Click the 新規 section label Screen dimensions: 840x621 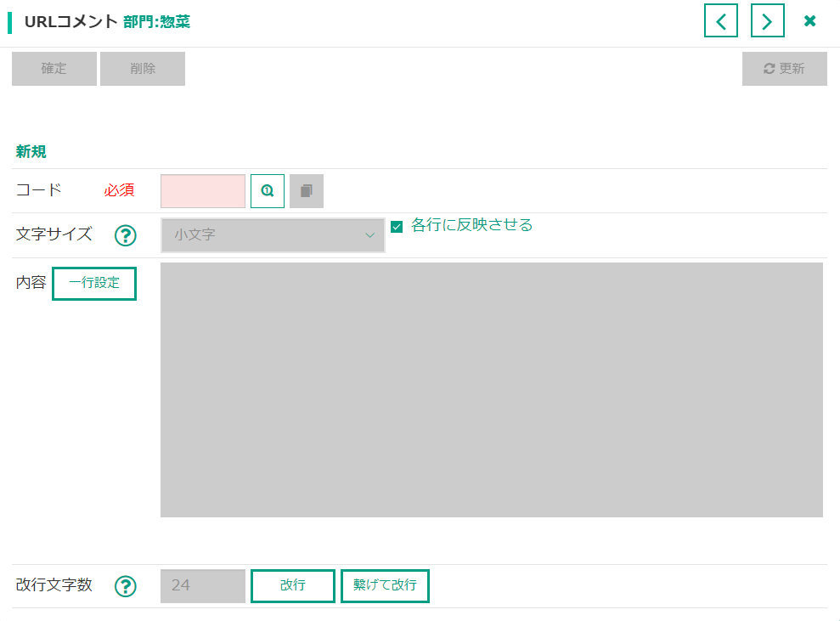[x=31, y=152]
